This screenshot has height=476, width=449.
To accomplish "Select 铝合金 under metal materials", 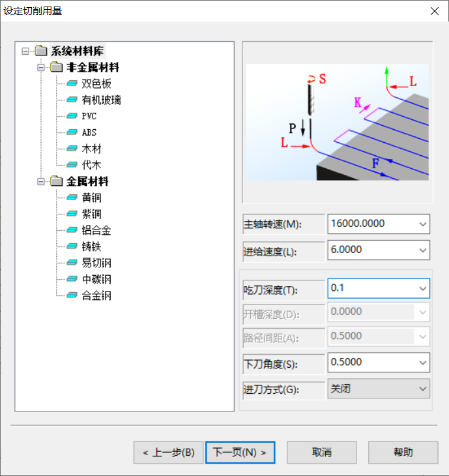I will (x=96, y=230).
